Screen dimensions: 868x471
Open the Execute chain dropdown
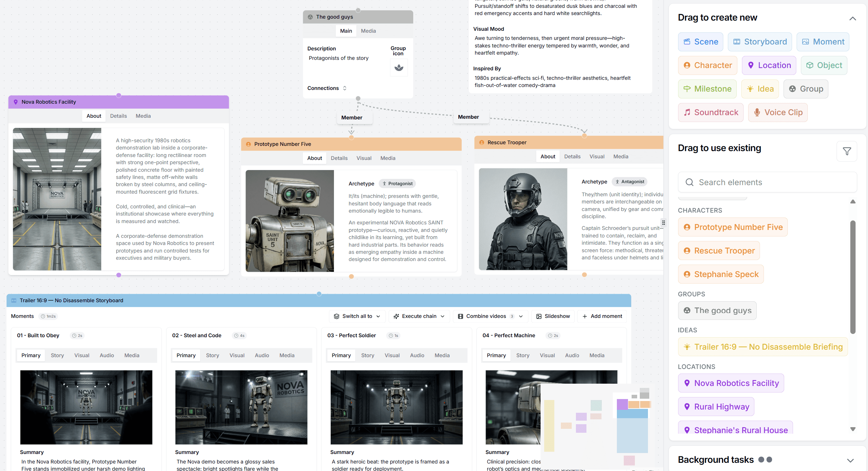(419, 317)
